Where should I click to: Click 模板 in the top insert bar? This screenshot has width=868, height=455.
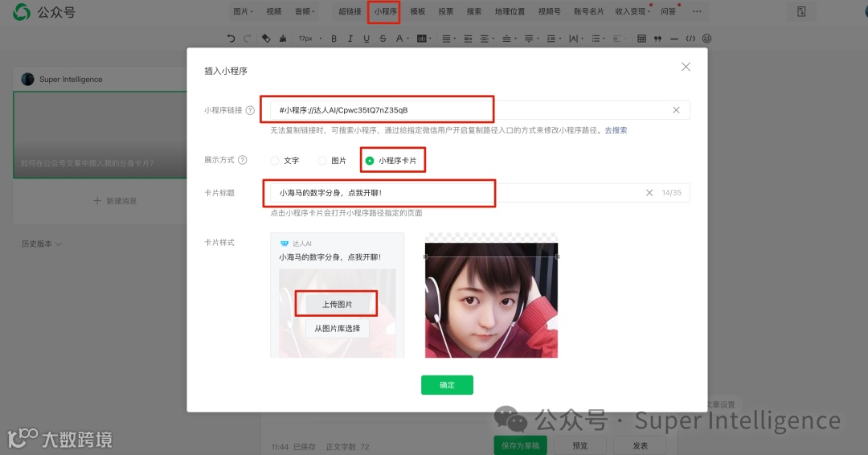(417, 11)
